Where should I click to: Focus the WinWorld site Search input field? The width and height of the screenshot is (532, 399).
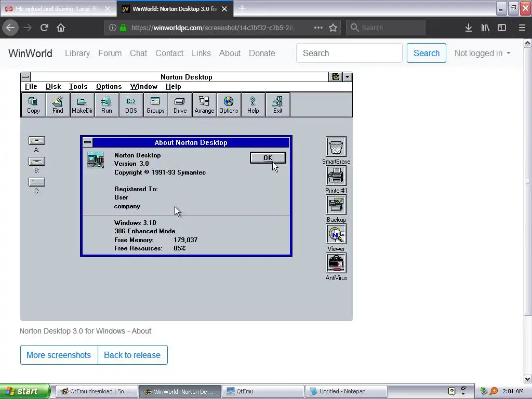349,54
